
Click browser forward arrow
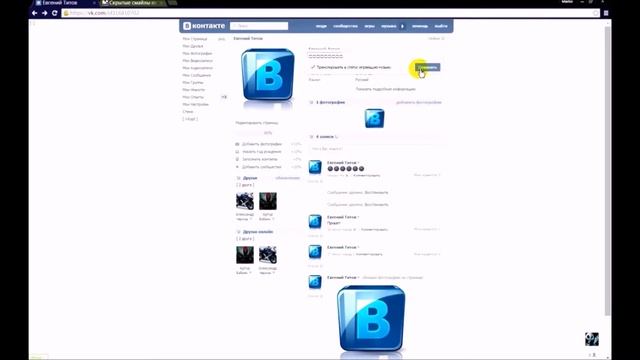click(44, 13)
